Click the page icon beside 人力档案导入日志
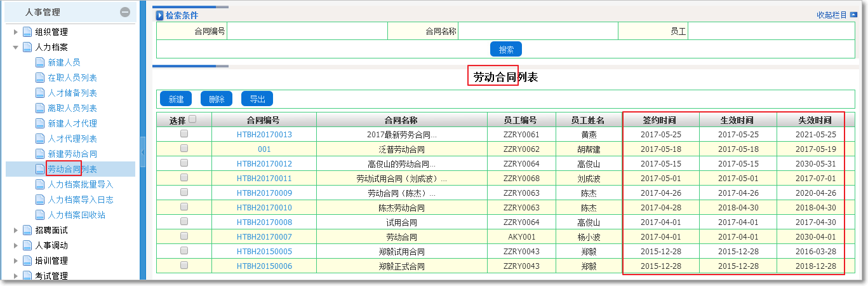 click(x=39, y=200)
